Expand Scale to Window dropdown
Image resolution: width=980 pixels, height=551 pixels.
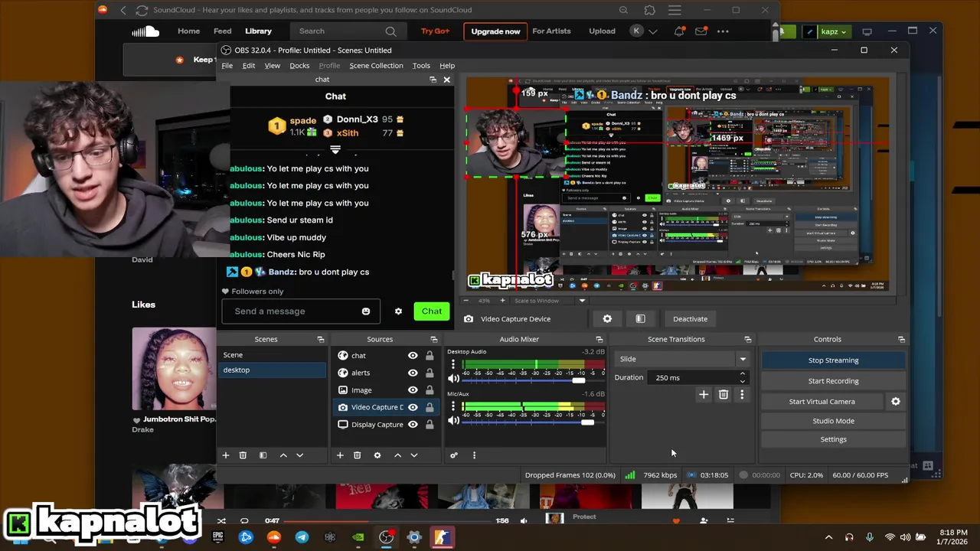click(x=582, y=301)
